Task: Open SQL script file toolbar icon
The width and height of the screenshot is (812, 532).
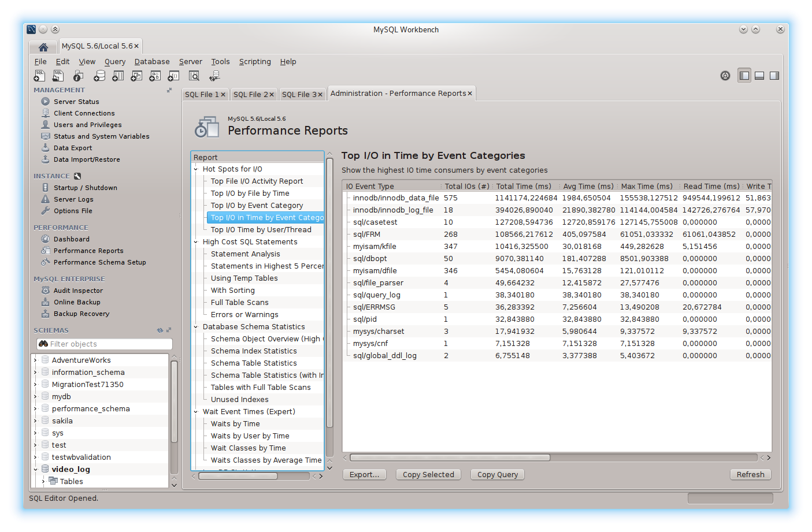Action: [x=58, y=76]
